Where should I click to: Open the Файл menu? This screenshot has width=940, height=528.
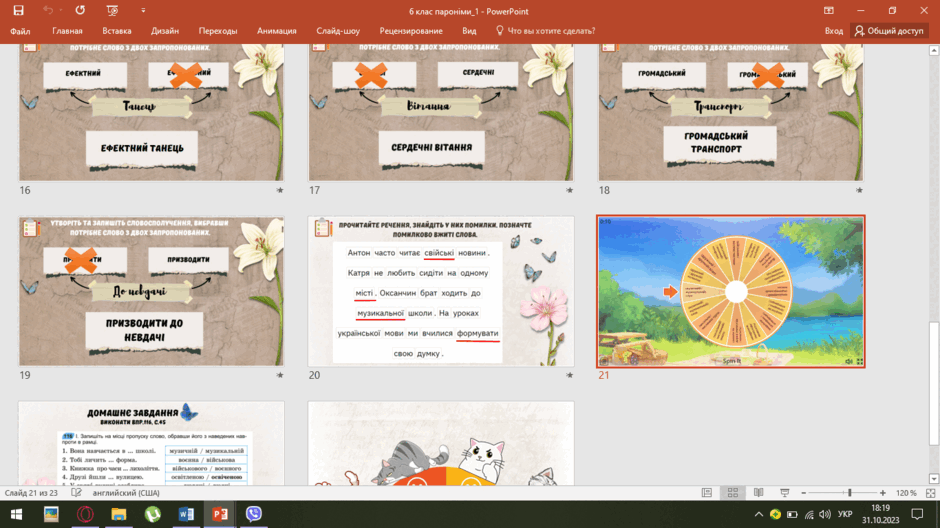click(x=20, y=31)
